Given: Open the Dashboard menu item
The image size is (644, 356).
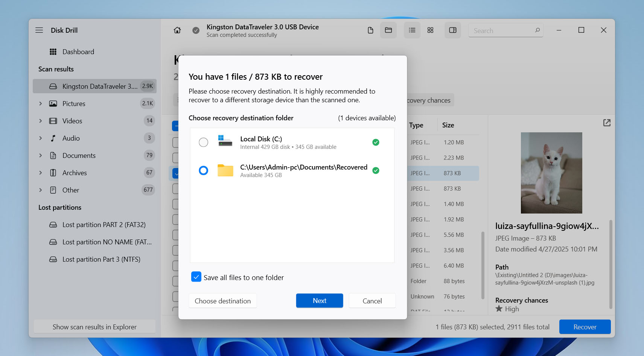Looking at the screenshot, I should pyautogui.click(x=94, y=52).
